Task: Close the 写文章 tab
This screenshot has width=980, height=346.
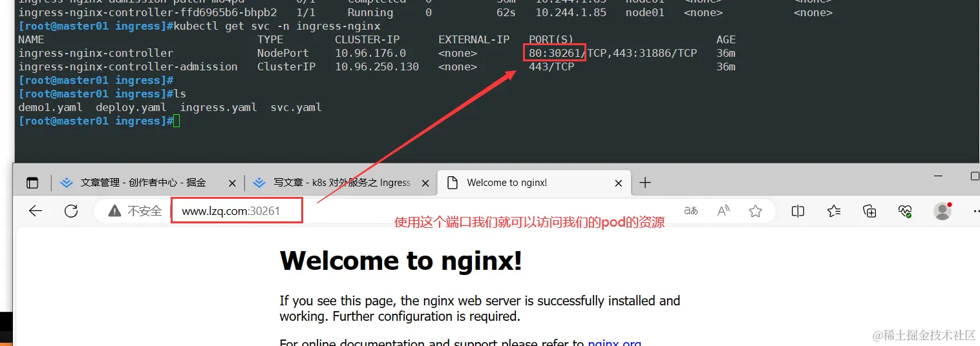Action: [x=425, y=183]
